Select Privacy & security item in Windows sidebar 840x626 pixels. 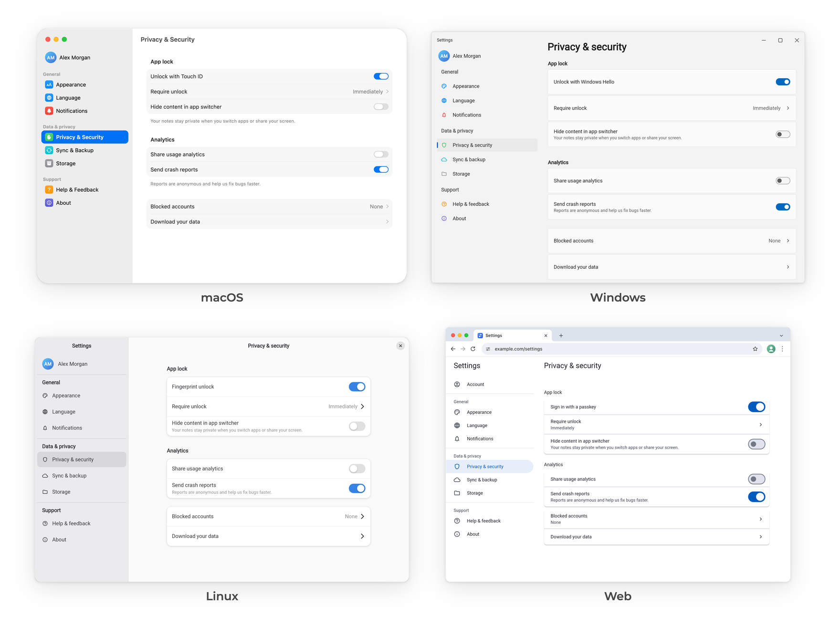(x=487, y=145)
